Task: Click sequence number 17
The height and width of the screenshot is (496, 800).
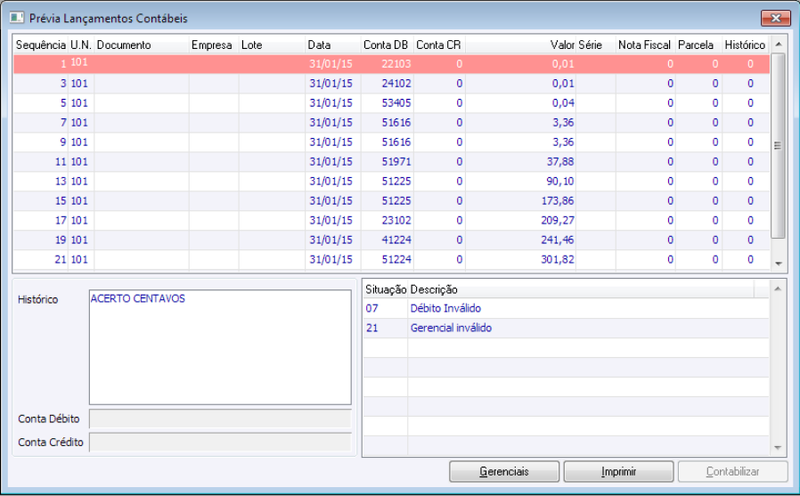Action: (x=60, y=220)
